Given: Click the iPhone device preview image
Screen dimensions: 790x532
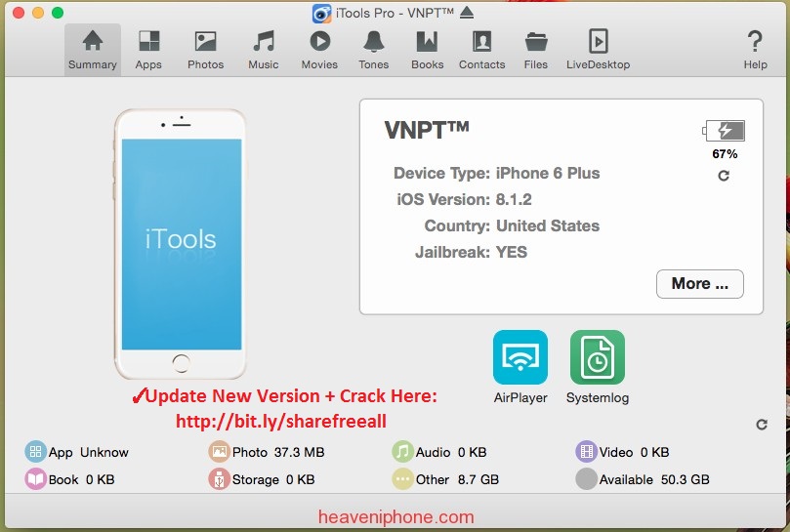Looking at the screenshot, I should pos(181,244).
